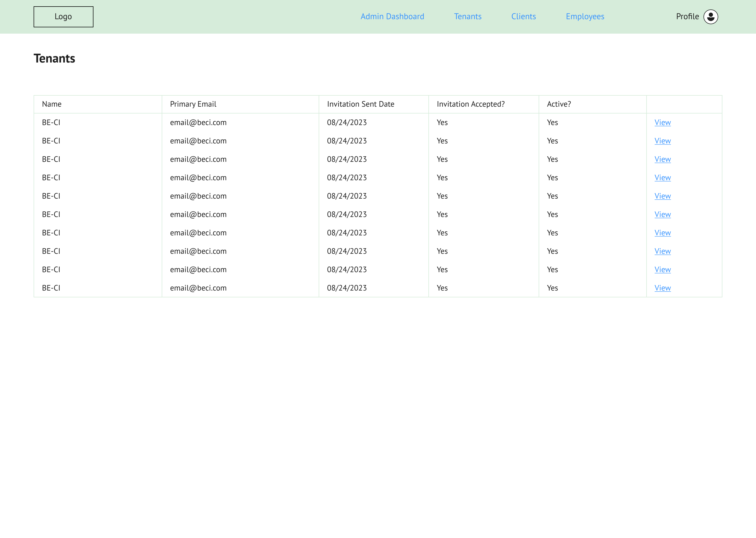The width and height of the screenshot is (756, 538).
Task: Click View link in second row
Action: click(662, 141)
